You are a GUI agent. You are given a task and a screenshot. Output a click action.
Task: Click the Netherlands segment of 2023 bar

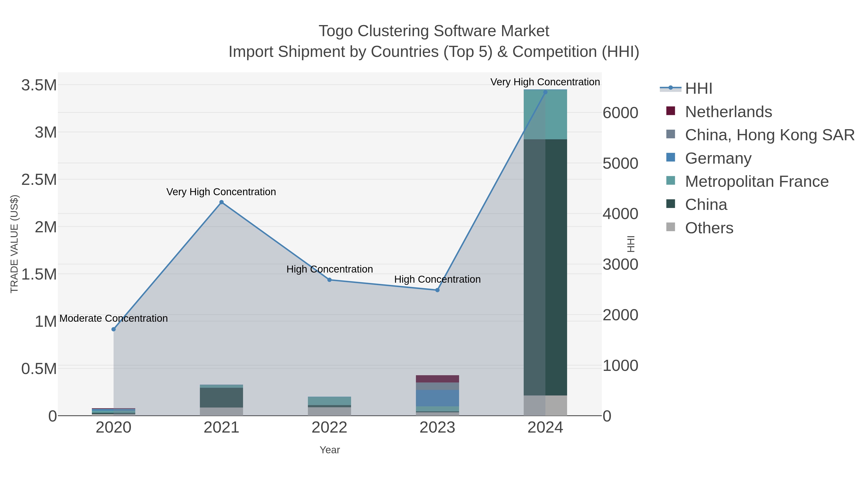pos(437,379)
